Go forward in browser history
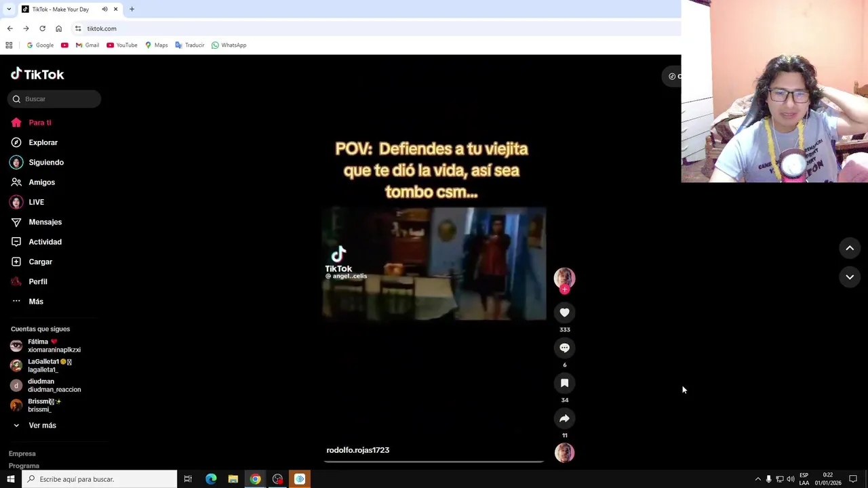Image resolution: width=868 pixels, height=488 pixels. 26,28
